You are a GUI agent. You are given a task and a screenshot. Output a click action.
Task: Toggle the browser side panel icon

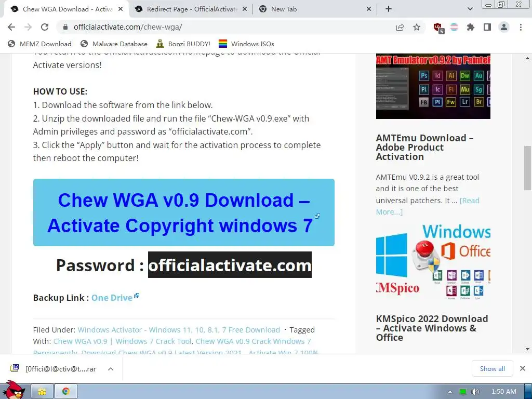pos(487,27)
